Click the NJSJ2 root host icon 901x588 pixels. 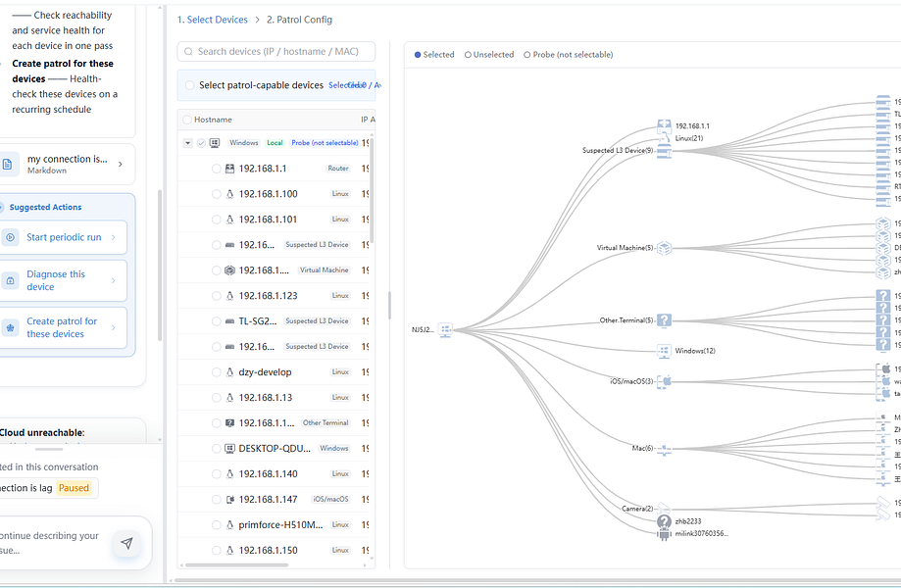pos(445,329)
